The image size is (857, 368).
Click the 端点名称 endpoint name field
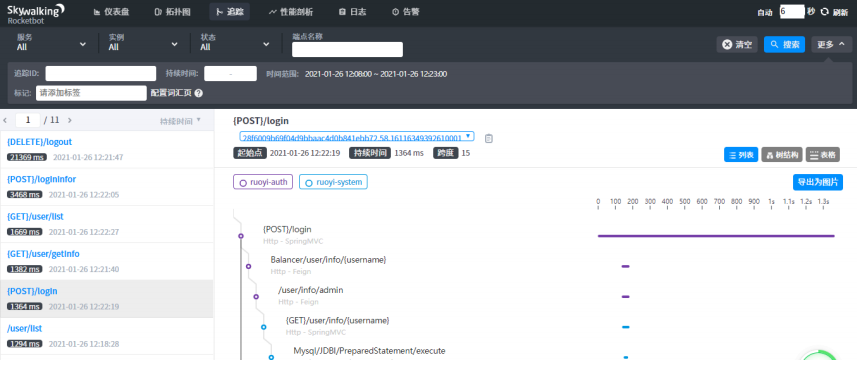pyautogui.click(x=347, y=50)
